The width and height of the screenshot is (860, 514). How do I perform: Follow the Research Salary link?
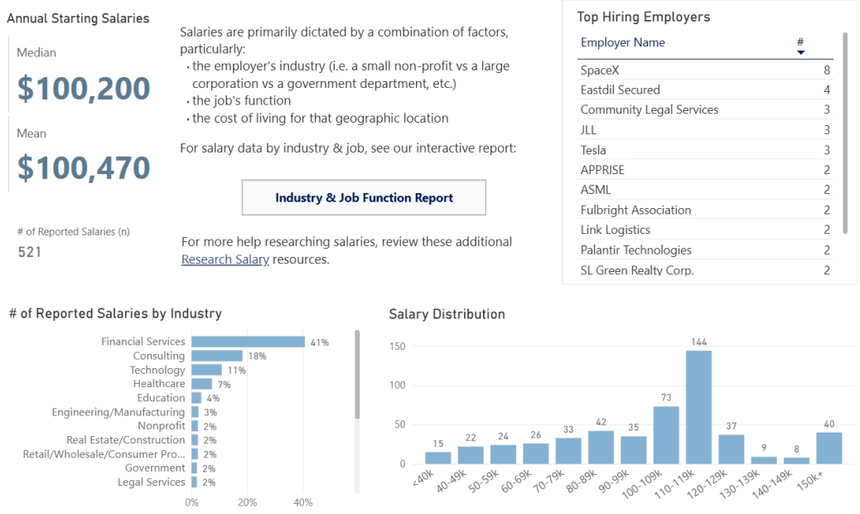225,259
